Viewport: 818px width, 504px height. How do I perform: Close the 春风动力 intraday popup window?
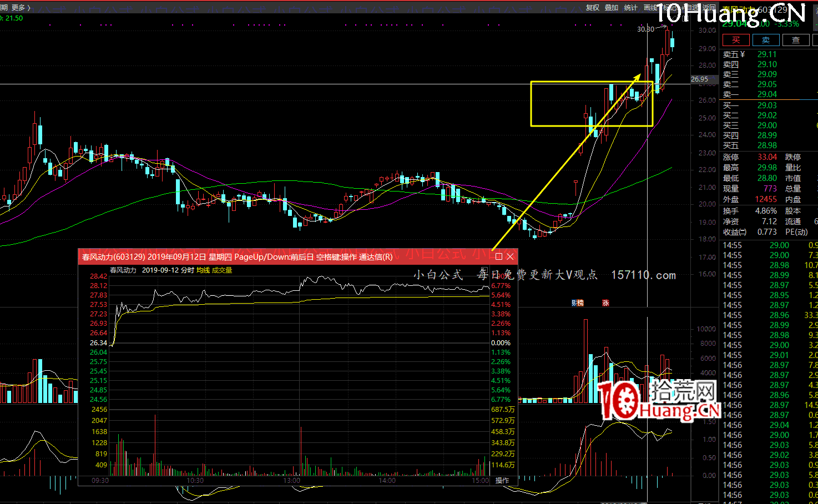point(510,256)
